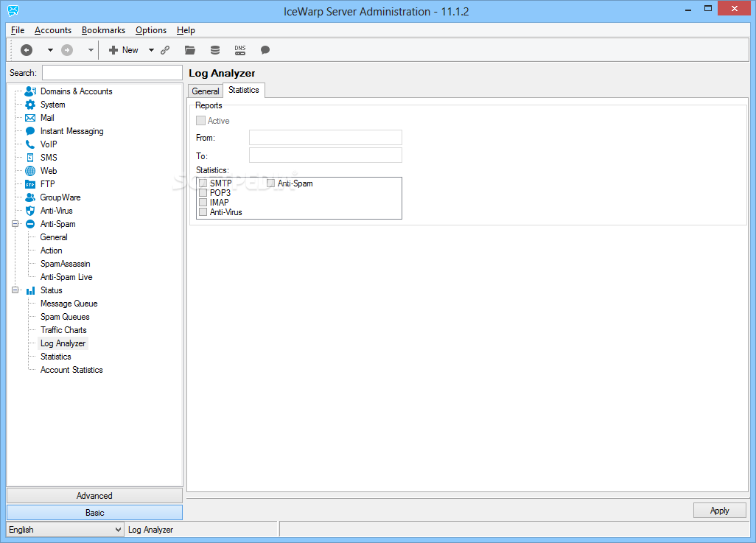Open the Traffic Charts tree item
The height and width of the screenshot is (543, 756).
coord(63,330)
